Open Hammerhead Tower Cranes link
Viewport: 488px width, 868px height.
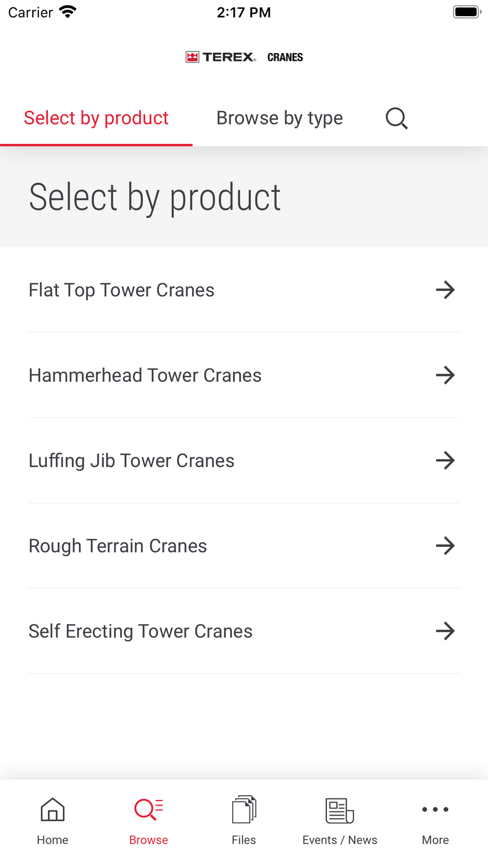click(145, 375)
